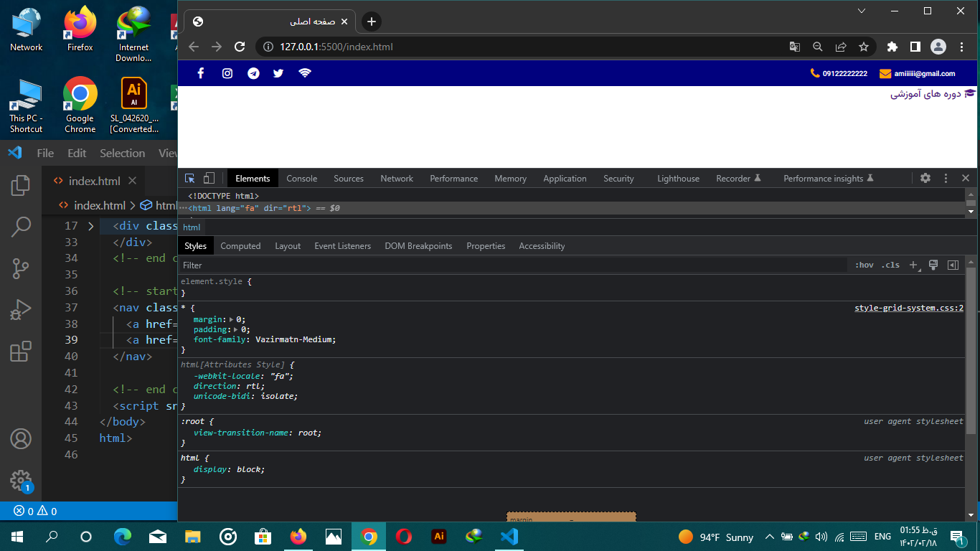Toggle .cls element classes panel
The height and width of the screenshot is (551, 980).
890,265
